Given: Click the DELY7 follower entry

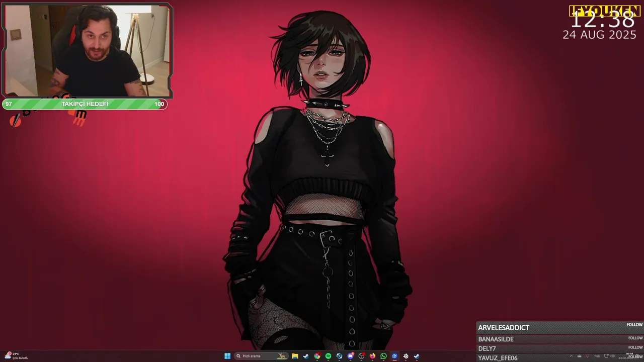Looking at the screenshot, I should click(x=560, y=348).
